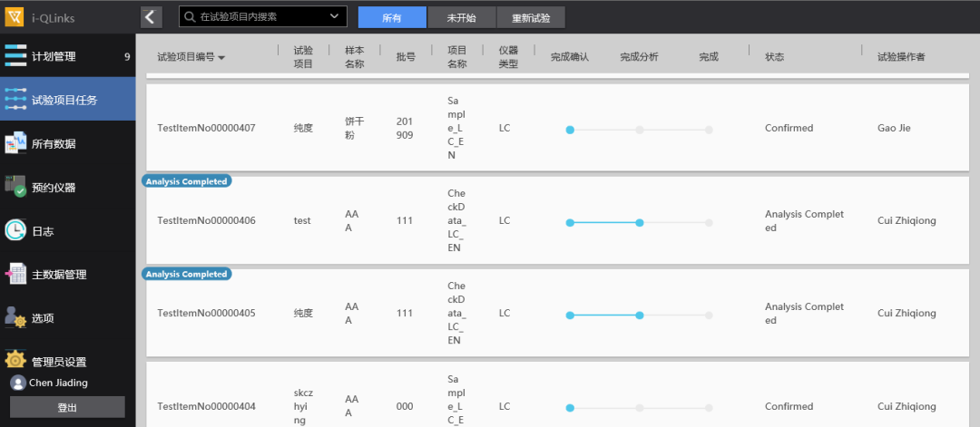
Task: Click the 完成确认 column header
Action: 569,57
